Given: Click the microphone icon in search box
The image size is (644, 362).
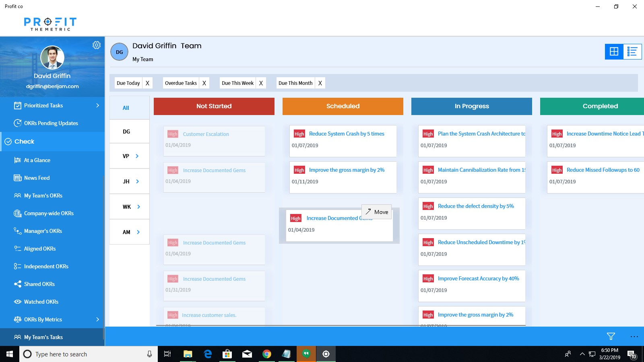Looking at the screenshot, I should [x=149, y=354].
